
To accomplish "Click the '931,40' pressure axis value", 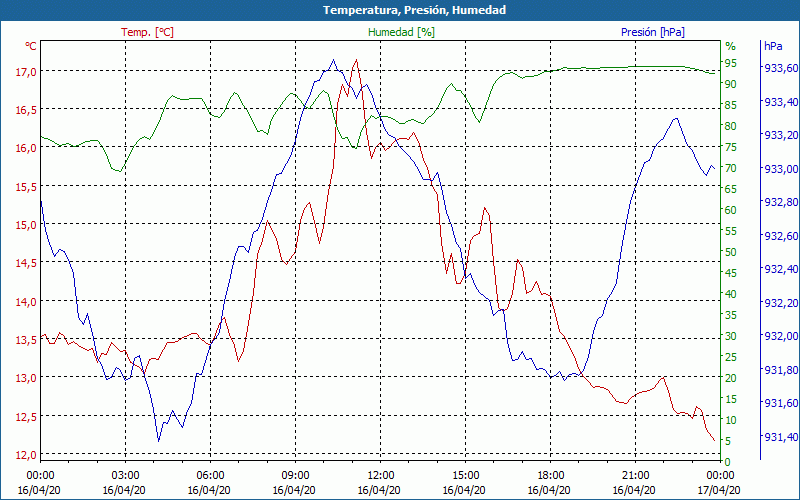I will pyautogui.click(x=781, y=437).
